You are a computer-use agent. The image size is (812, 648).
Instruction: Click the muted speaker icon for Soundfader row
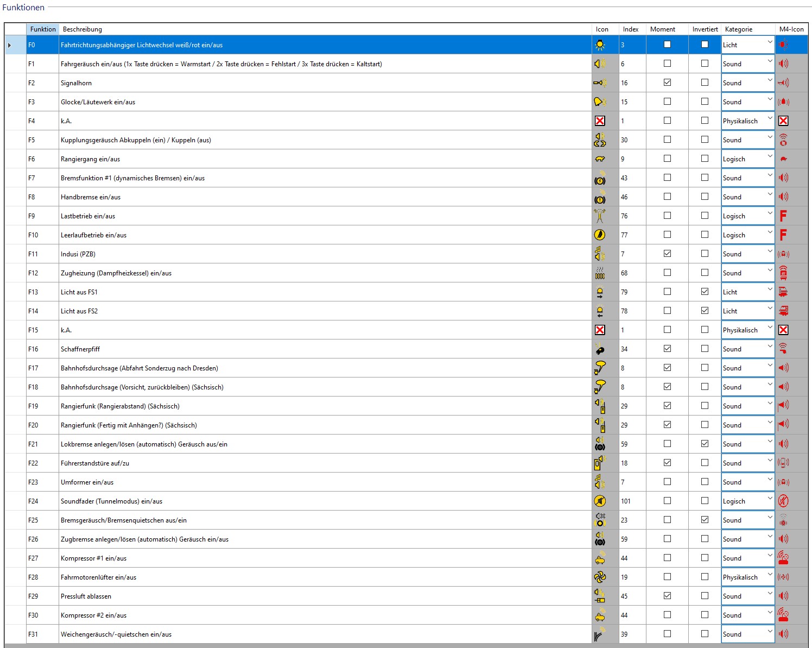tap(600, 501)
